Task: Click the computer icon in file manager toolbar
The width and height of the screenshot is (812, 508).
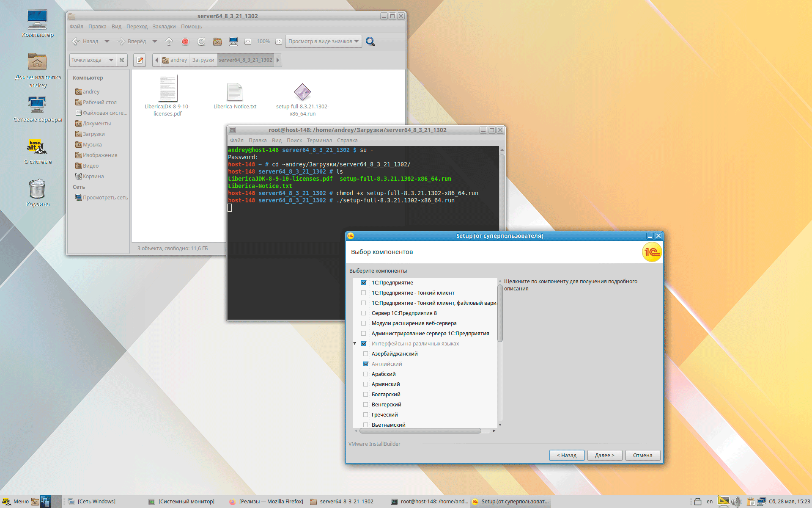Action: tap(233, 41)
